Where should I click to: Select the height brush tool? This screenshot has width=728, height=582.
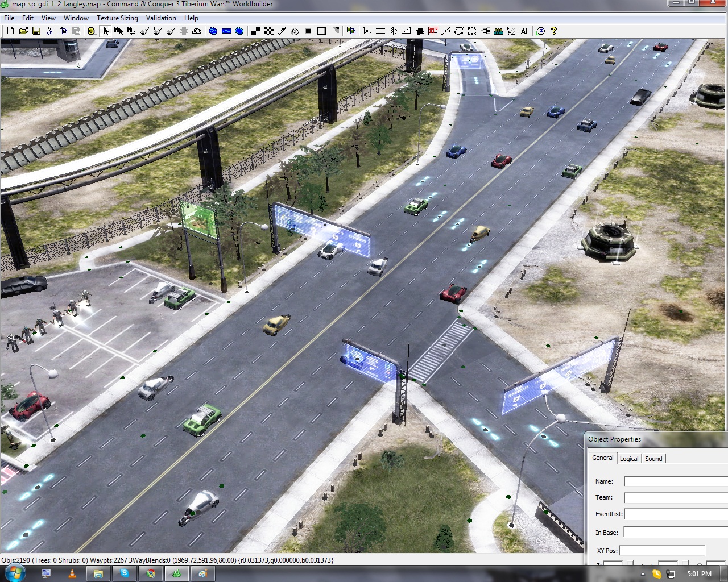[x=144, y=31]
